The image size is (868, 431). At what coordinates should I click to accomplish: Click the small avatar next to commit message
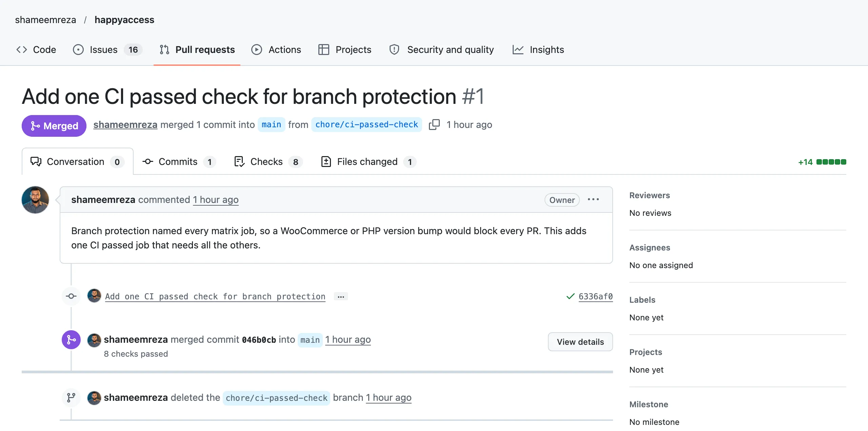coord(94,296)
